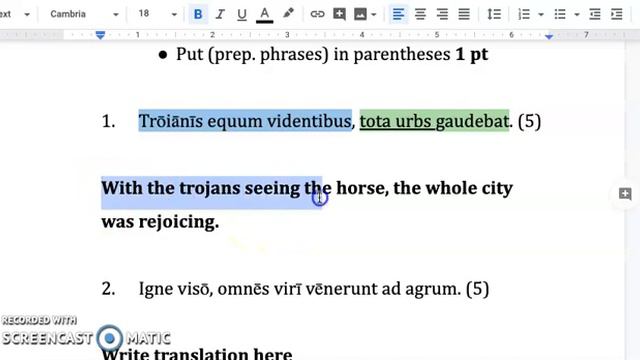Select right text alignment

442,14
